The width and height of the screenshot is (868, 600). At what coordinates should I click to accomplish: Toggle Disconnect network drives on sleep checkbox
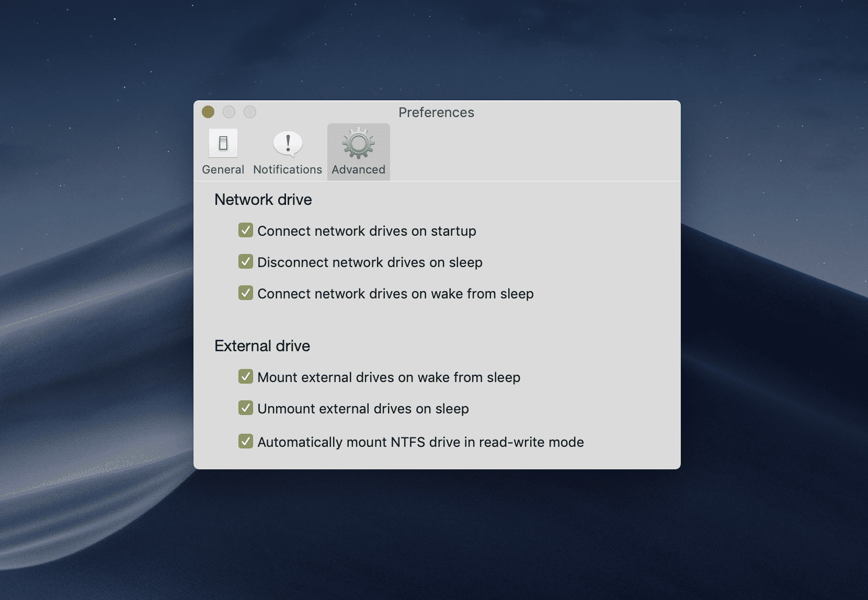tap(246, 262)
